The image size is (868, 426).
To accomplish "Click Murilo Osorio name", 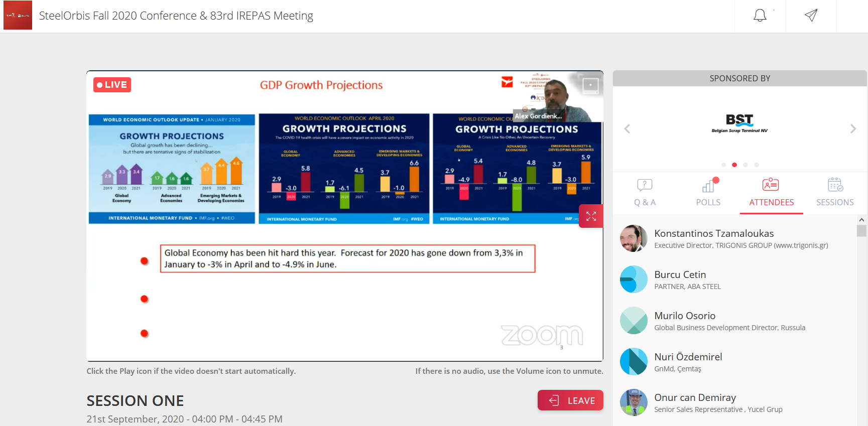I will (685, 316).
